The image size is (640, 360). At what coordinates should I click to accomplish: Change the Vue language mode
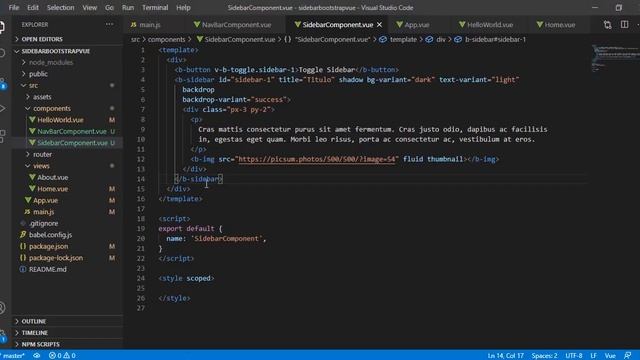[x=610, y=356]
